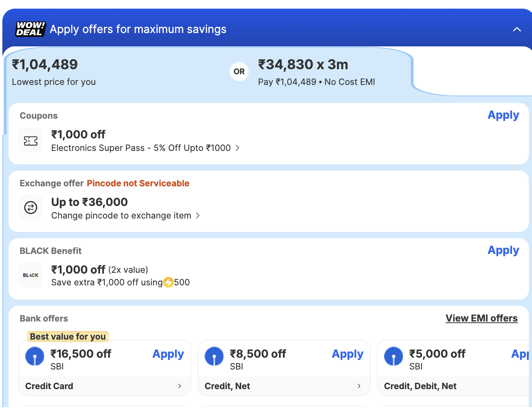
Task: Expand Credit Card offer details row
Action: point(179,386)
